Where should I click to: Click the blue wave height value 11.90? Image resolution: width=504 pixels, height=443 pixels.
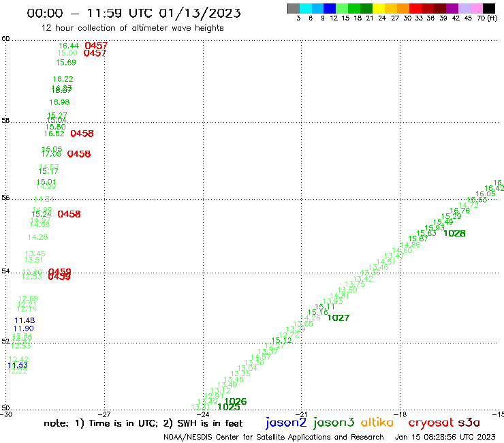(x=23, y=329)
